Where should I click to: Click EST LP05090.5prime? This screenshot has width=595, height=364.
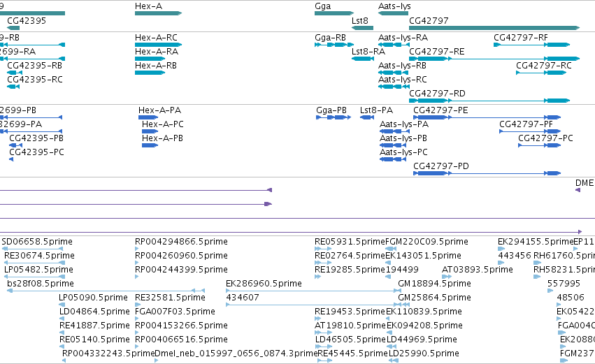pos(62,305)
